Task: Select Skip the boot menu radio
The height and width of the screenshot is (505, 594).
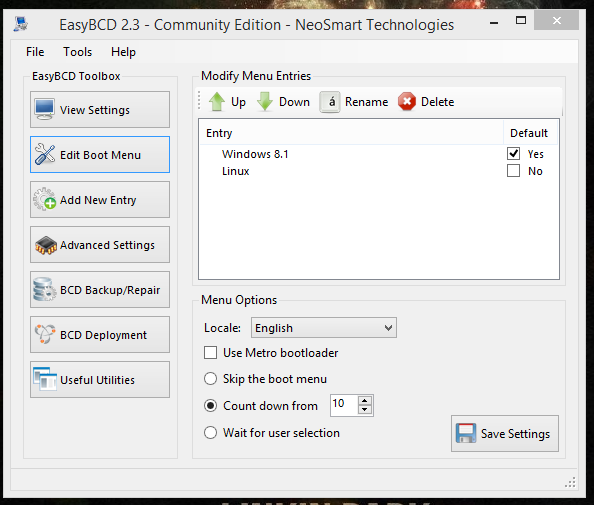Action: (210, 378)
